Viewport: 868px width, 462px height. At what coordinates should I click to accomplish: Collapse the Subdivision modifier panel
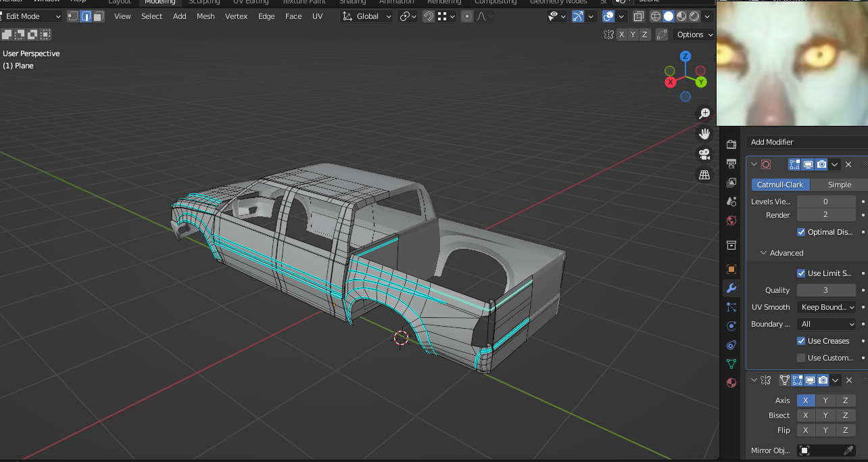754,164
